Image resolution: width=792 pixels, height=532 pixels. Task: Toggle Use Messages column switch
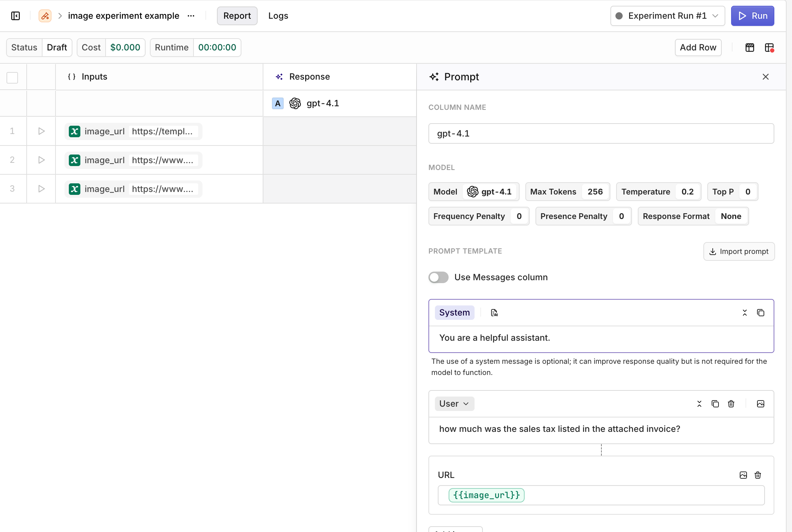coord(438,277)
